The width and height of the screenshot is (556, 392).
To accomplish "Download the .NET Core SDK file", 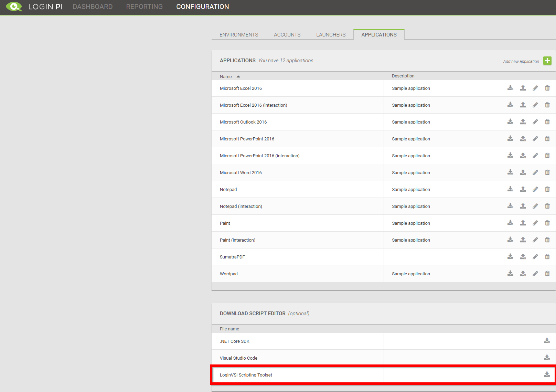I will click(x=547, y=341).
